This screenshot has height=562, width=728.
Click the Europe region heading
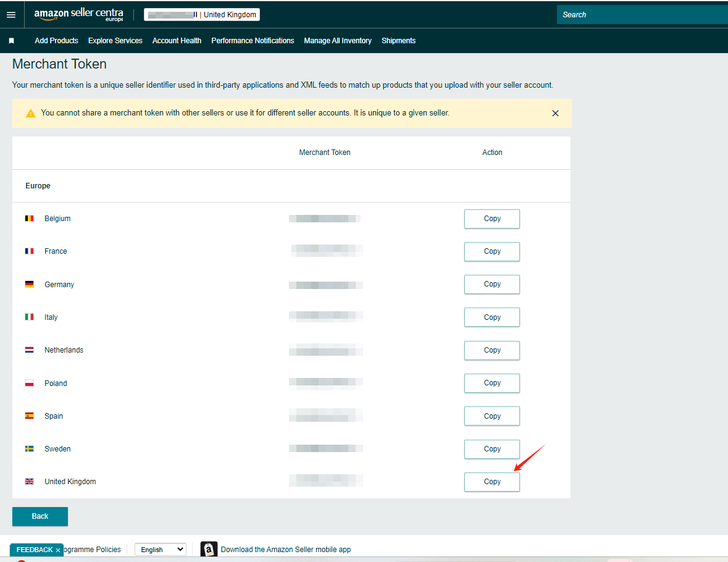[x=38, y=186]
